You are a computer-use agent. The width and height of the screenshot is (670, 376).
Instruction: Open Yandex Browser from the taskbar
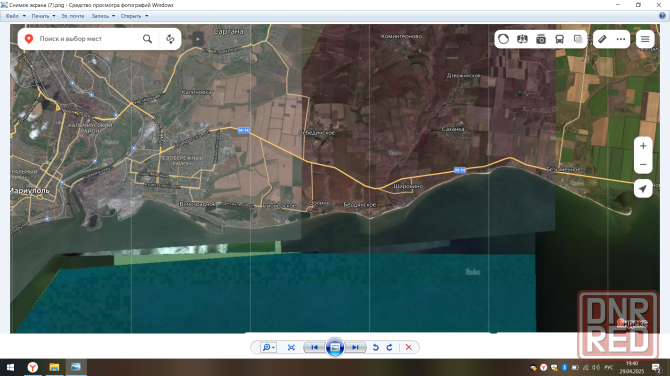pyautogui.click(x=32, y=367)
